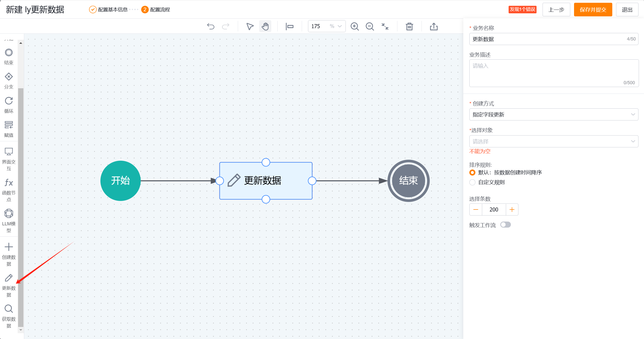Click the 保存并提交 button

(593, 10)
